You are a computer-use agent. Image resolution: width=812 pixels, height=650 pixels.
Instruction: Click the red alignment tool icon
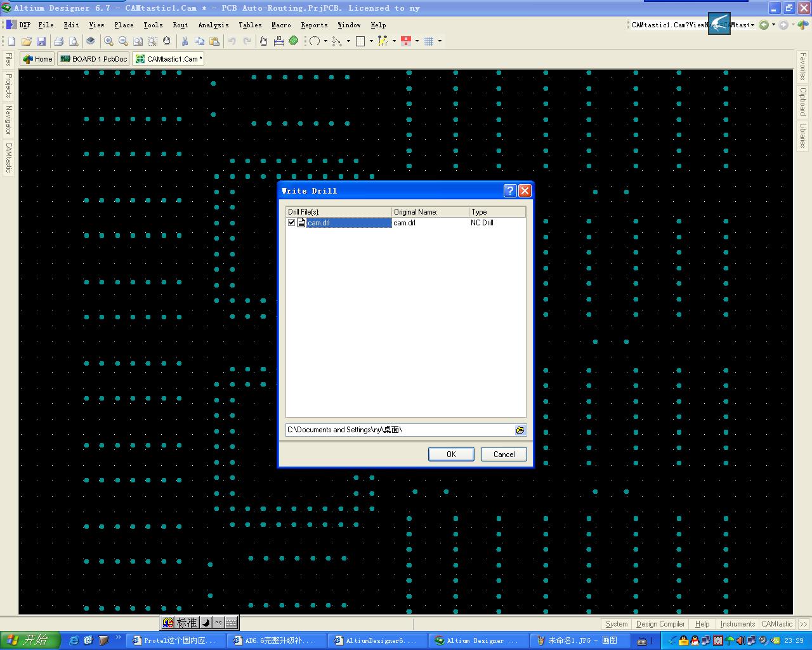pos(406,41)
